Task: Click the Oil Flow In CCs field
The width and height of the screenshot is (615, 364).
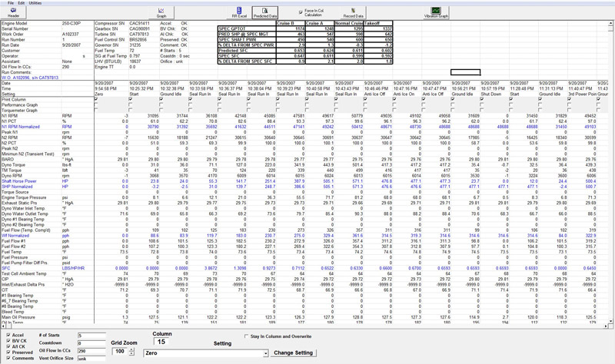Action: click(x=91, y=351)
